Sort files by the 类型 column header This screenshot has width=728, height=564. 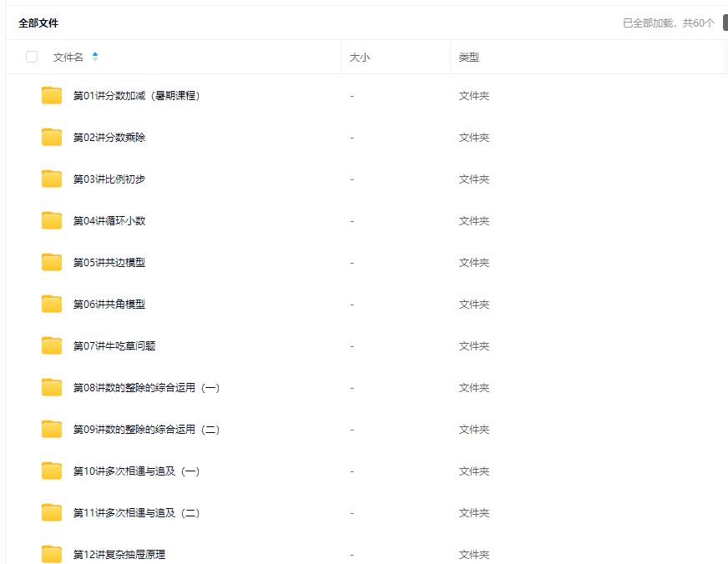pyautogui.click(x=468, y=58)
